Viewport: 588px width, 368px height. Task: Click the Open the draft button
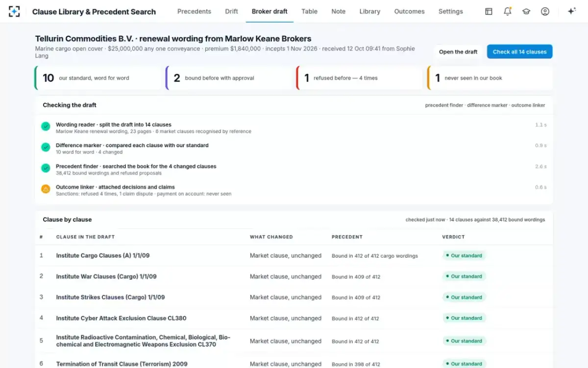click(458, 52)
